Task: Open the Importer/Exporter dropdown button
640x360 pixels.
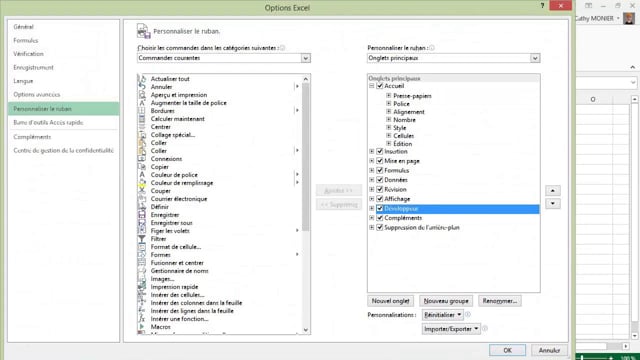Action: point(451,329)
